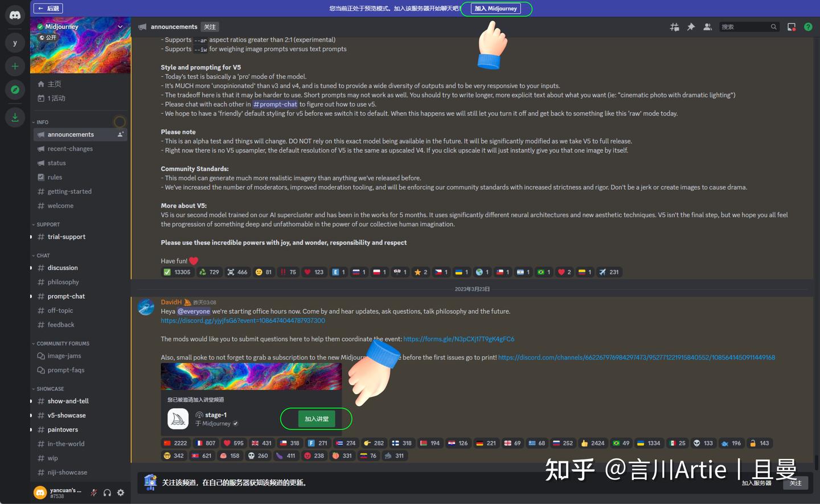Image resolution: width=820 pixels, height=504 pixels.
Task: Open the v5-showcase channel
Action: 80,415
